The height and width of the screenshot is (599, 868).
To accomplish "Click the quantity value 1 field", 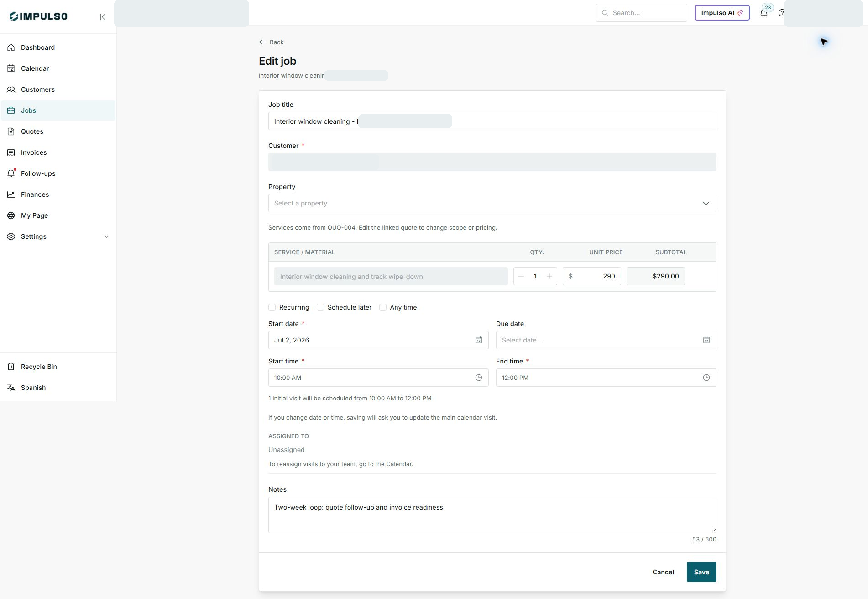I will (x=535, y=276).
